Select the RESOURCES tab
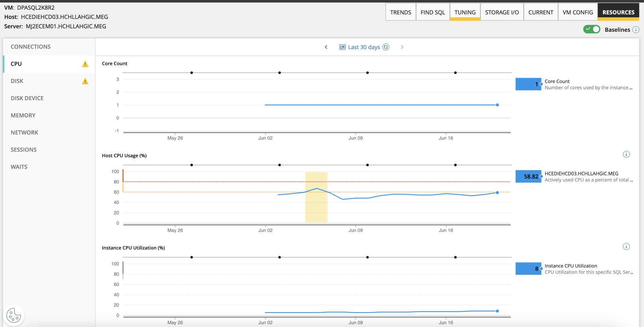This screenshot has height=327, width=644. click(618, 12)
